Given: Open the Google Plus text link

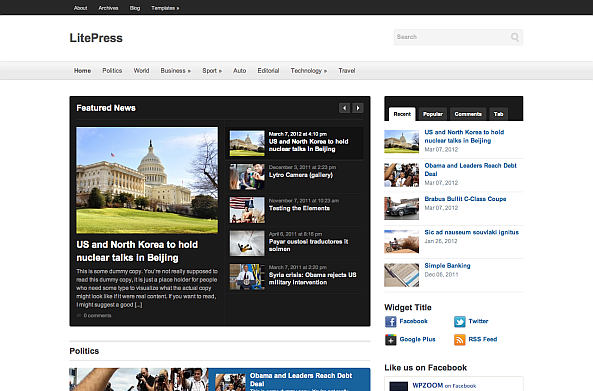Looking at the screenshot, I should (418, 340).
